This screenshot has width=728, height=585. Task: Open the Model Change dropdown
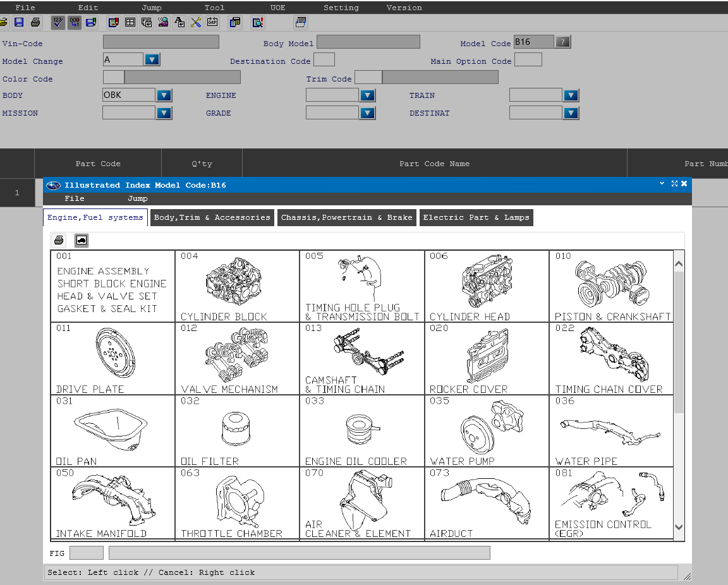[x=152, y=60]
